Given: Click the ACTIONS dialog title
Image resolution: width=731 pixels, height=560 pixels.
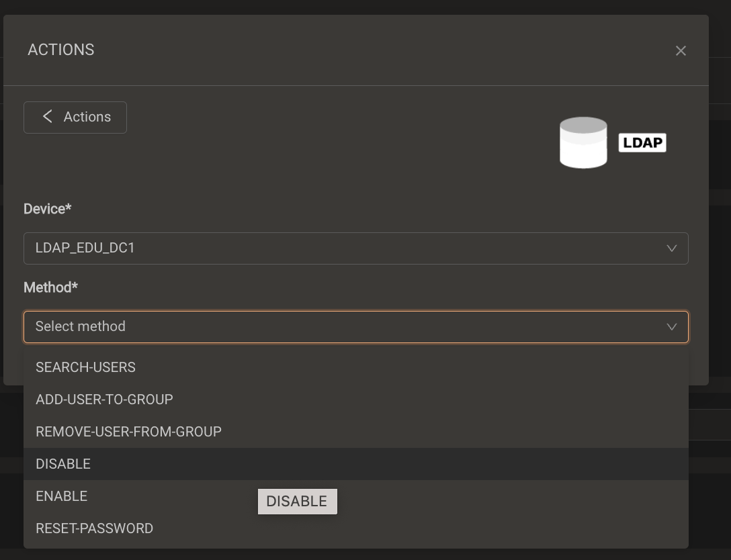Looking at the screenshot, I should click(x=61, y=50).
